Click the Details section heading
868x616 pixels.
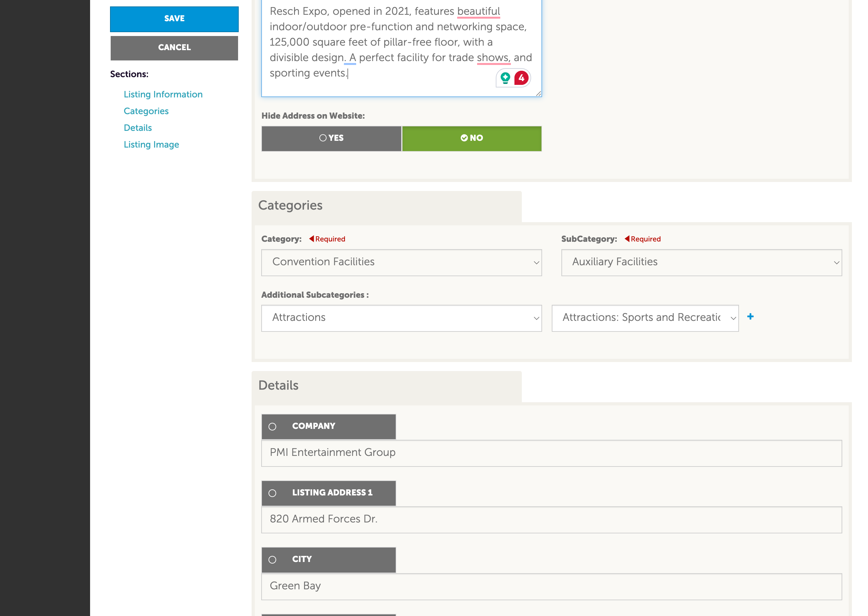pyautogui.click(x=278, y=385)
